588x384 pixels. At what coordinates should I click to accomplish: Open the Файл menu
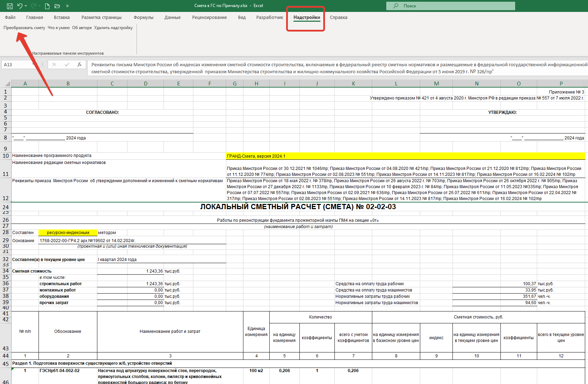[x=10, y=18]
